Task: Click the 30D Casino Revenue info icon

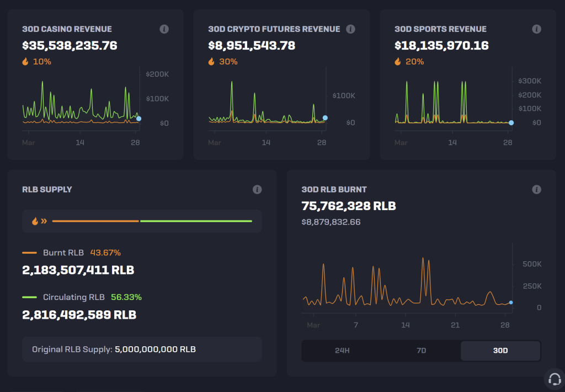Action: click(164, 29)
